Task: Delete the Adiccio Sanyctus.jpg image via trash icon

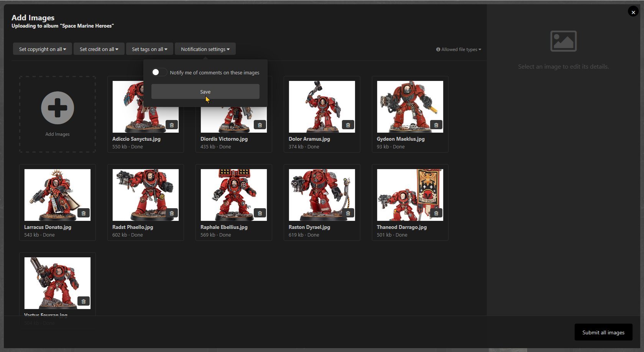Action: point(172,125)
